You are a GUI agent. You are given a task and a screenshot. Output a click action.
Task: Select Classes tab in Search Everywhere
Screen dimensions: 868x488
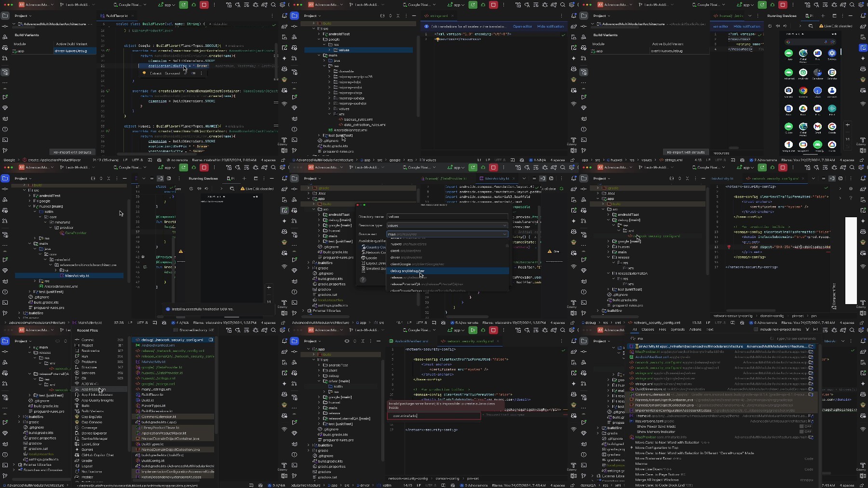pos(648,330)
